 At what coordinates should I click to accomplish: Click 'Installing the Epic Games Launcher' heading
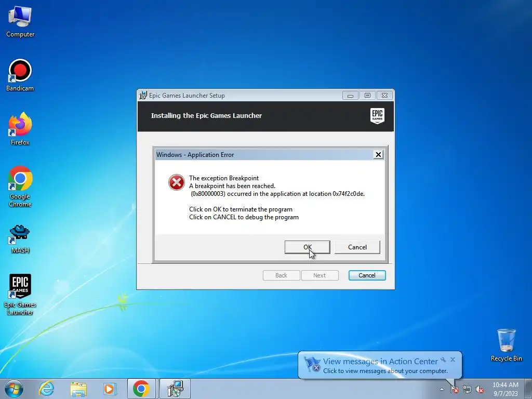pos(206,116)
